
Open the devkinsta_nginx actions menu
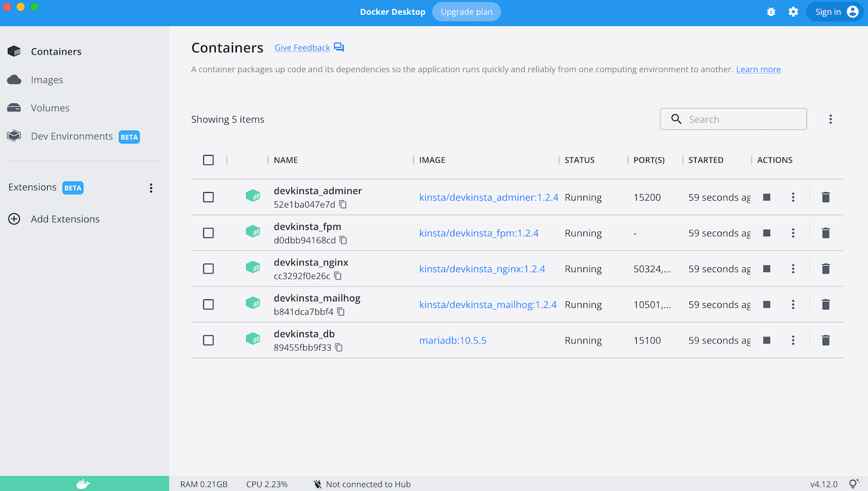[x=793, y=268]
